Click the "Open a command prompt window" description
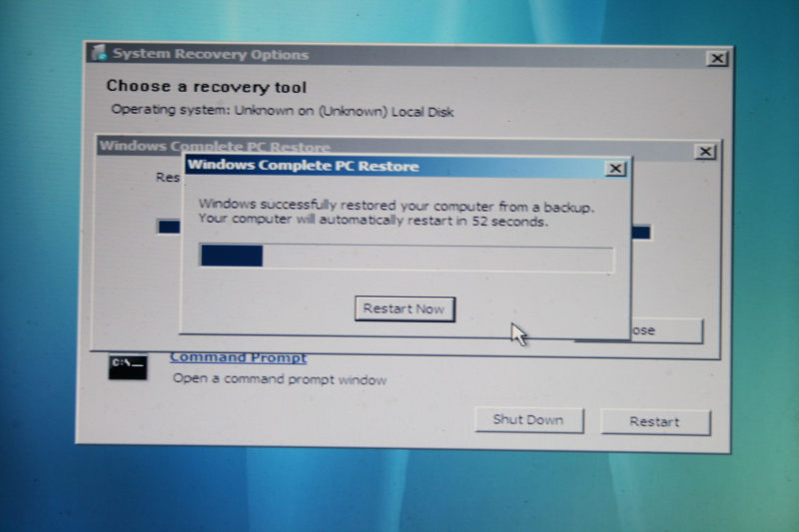 click(x=279, y=380)
